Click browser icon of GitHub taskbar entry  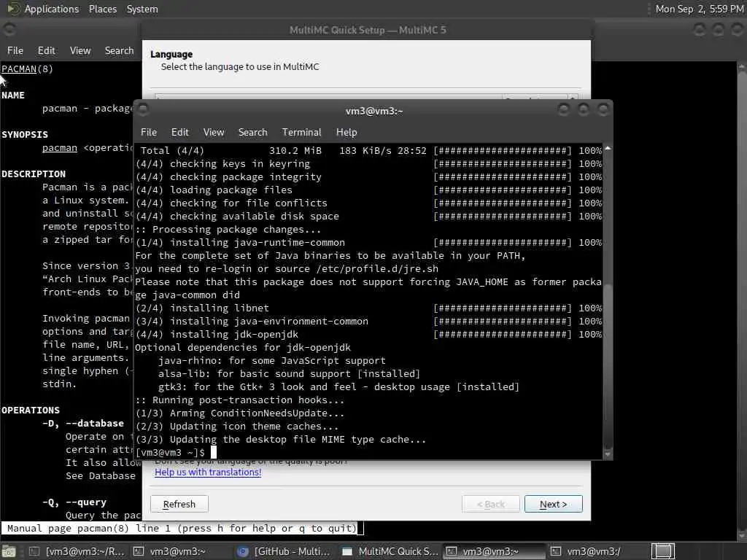(x=243, y=551)
